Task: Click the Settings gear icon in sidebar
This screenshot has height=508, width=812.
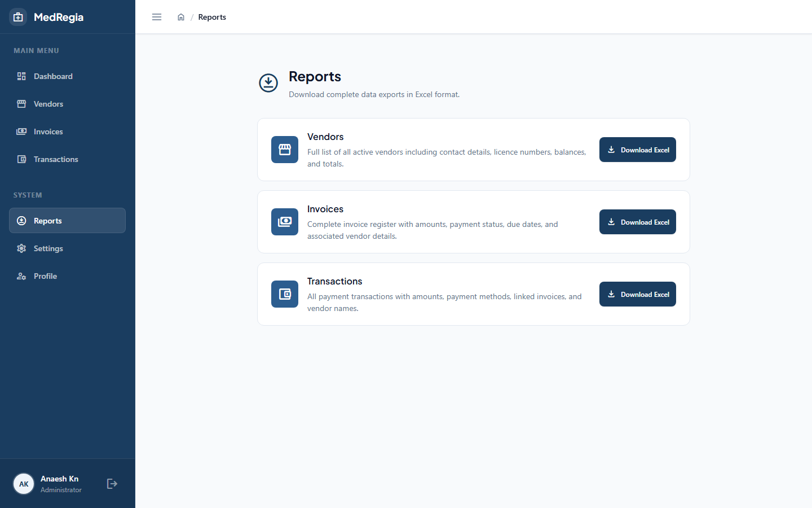Action: click(21, 248)
